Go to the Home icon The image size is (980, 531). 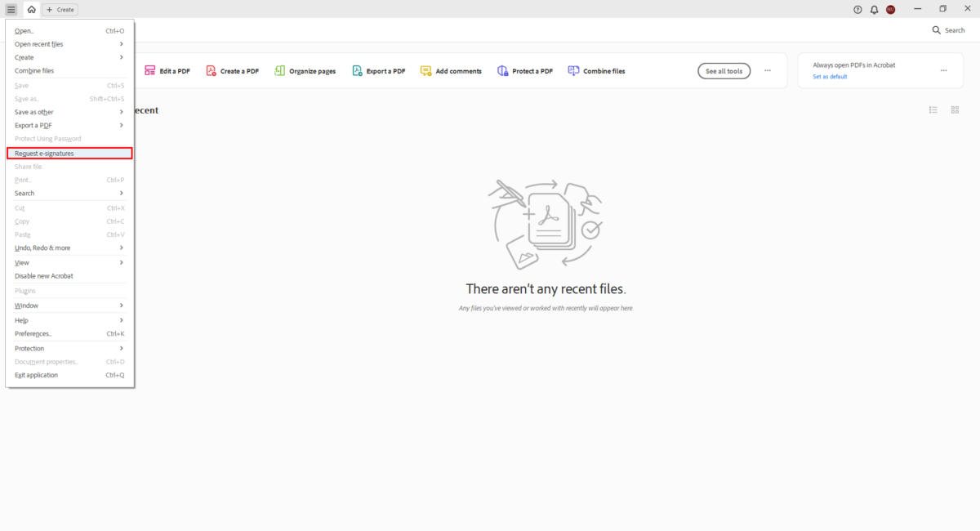coord(31,9)
